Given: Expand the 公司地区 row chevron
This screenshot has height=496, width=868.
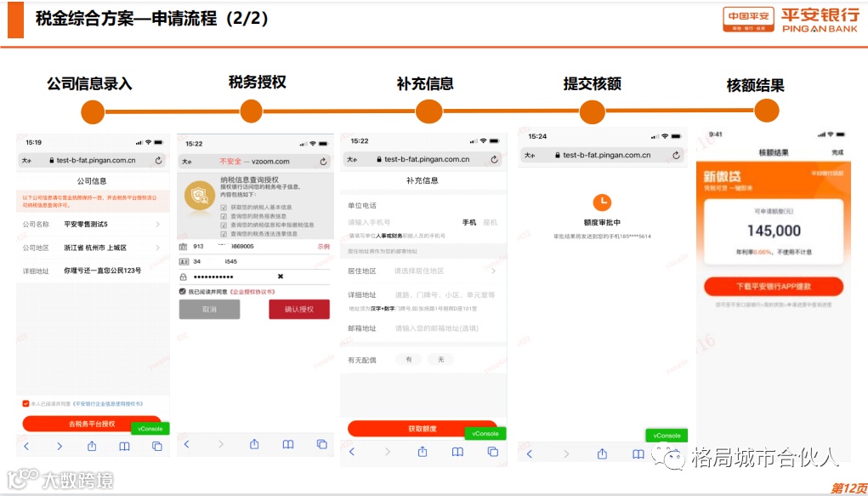Looking at the screenshot, I should coord(158,248).
